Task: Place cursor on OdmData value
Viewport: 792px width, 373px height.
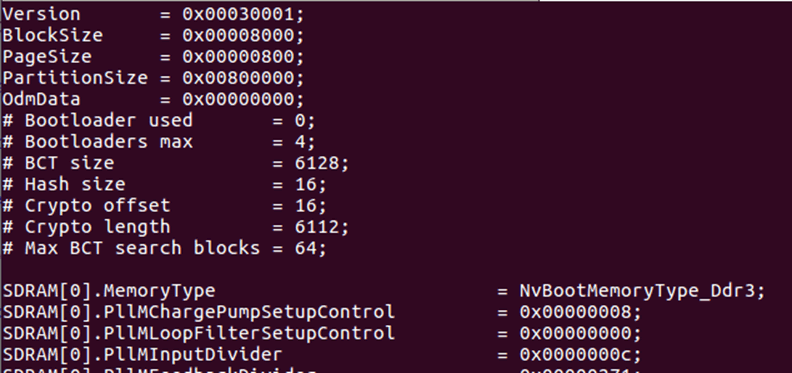Action: point(238,99)
